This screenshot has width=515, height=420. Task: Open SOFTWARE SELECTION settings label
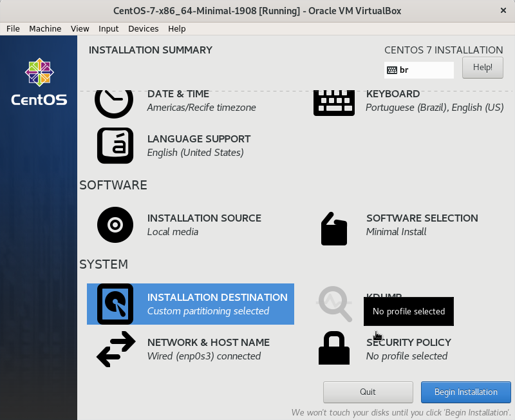(x=422, y=218)
